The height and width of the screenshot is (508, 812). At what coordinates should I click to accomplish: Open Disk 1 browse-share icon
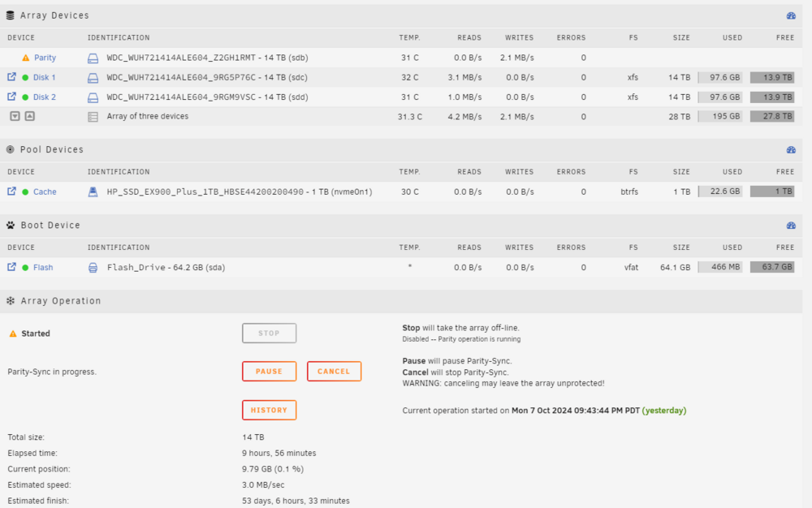pyautogui.click(x=11, y=77)
